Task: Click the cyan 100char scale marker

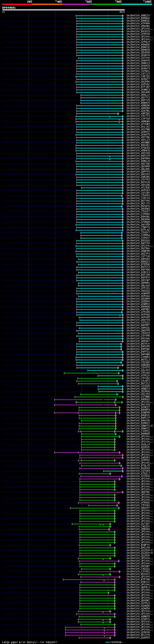Action: point(108,642)
